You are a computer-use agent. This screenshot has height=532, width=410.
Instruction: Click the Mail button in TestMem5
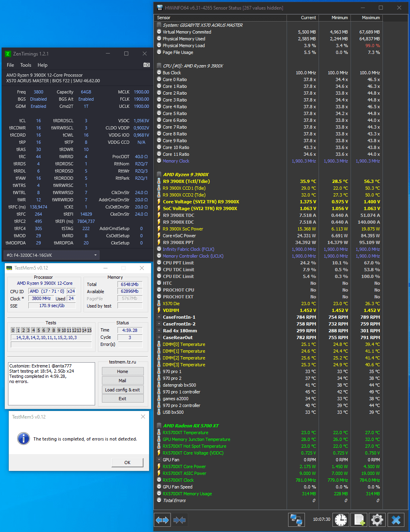[123, 381]
